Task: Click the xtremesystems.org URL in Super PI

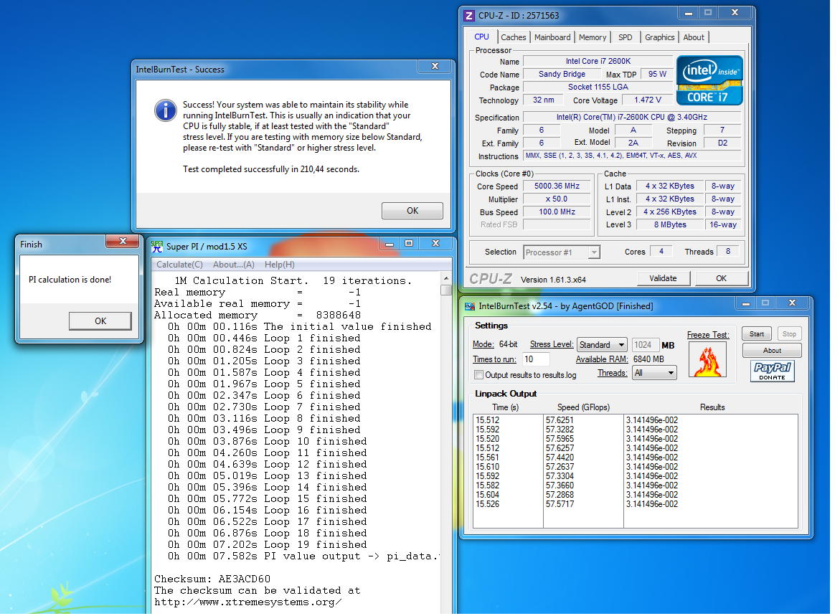Action: point(247,602)
